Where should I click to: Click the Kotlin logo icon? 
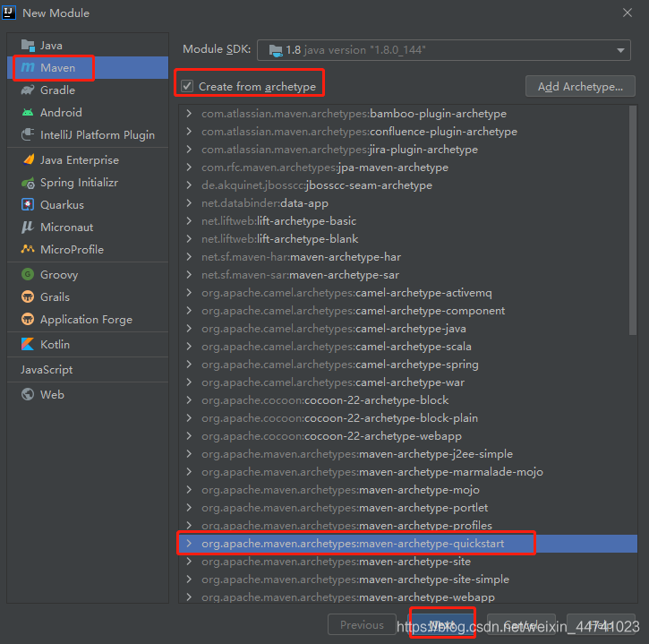(x=28, y=344)
